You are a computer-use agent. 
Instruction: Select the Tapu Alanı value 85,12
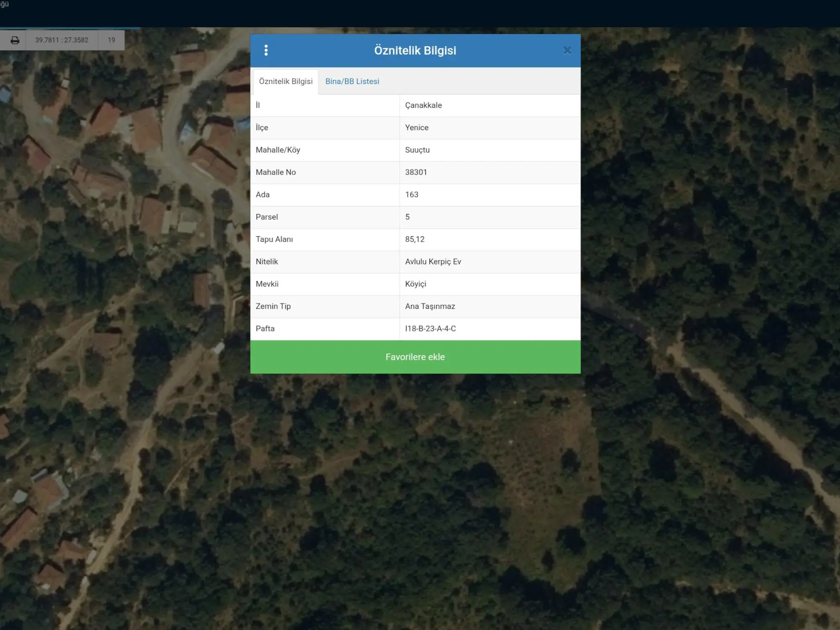[415, 239]
